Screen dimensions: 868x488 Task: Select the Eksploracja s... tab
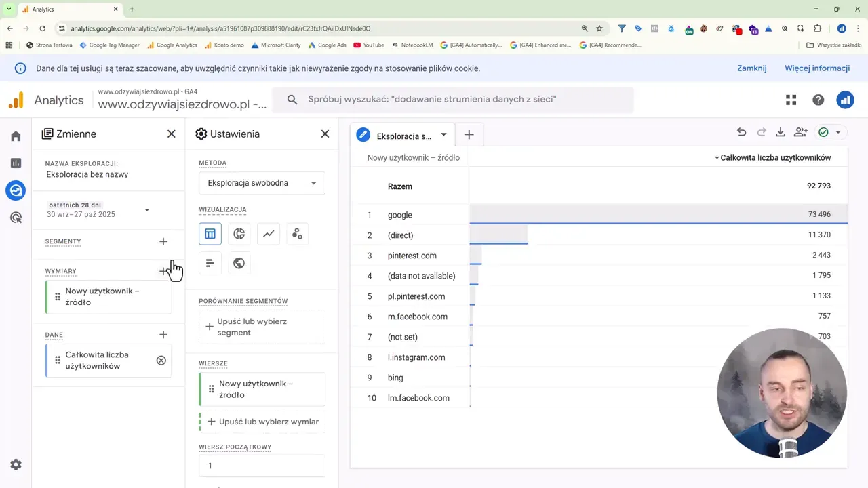point(404,136)
